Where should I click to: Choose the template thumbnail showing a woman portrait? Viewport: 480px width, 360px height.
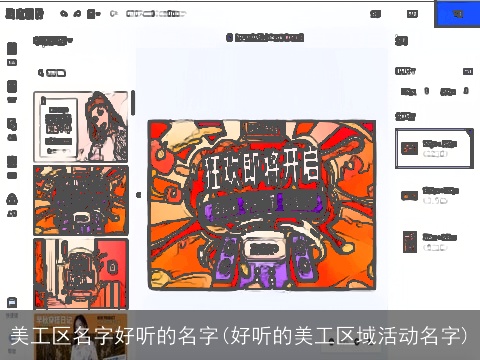pyautogui.click(x=81, y=127)
